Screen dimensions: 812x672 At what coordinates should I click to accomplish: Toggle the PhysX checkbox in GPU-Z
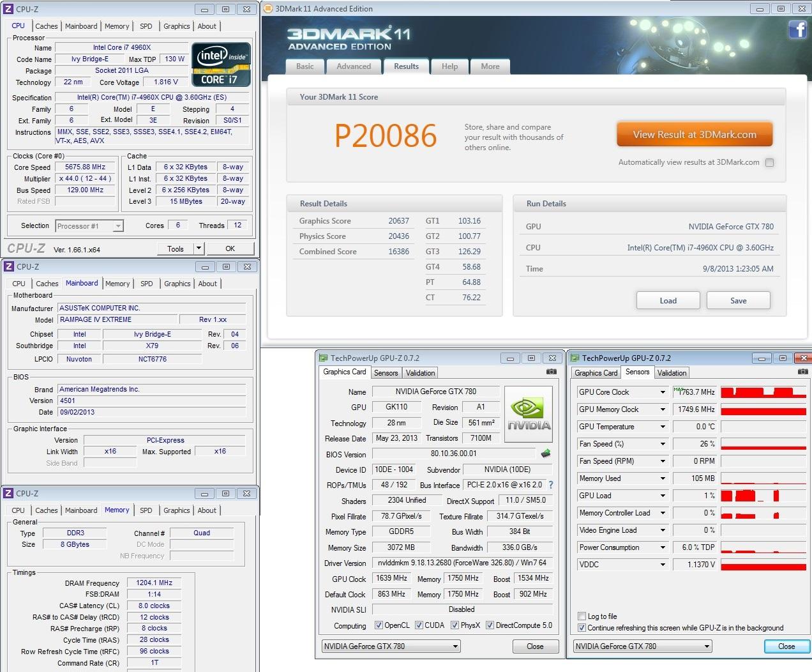click(x=455, y=625)
